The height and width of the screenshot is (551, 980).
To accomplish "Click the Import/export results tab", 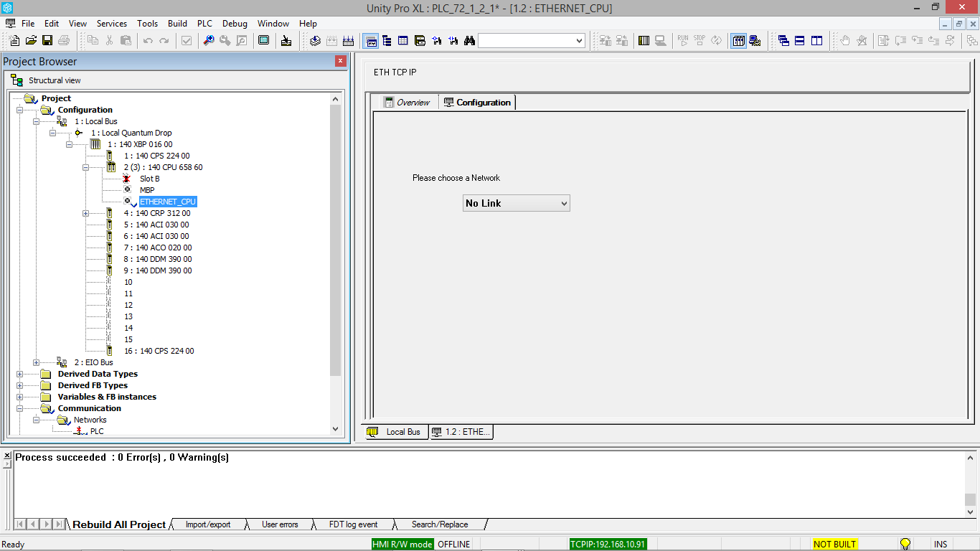I will coord(207,524).
